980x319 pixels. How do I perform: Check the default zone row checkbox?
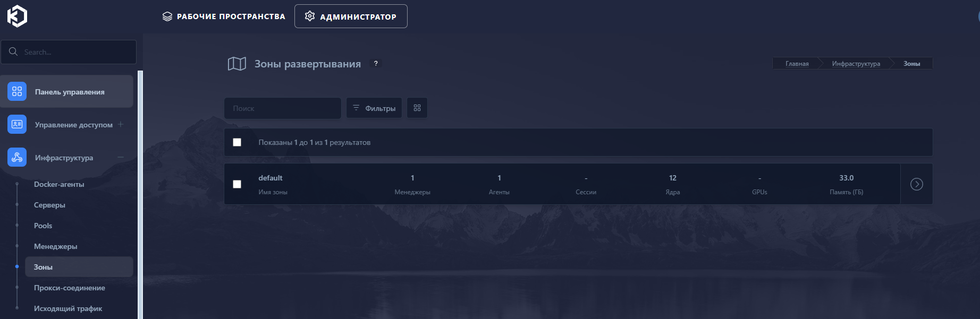237,184
